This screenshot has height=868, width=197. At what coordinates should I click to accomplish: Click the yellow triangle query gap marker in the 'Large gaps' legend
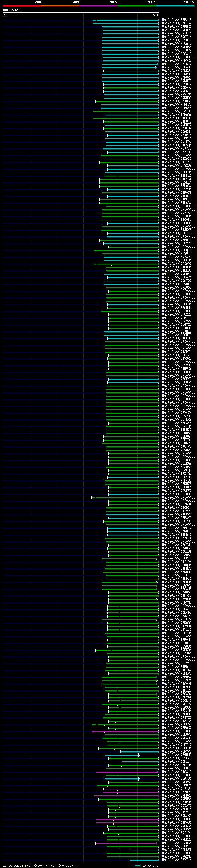pyautogui.click(x=25, y=866)
